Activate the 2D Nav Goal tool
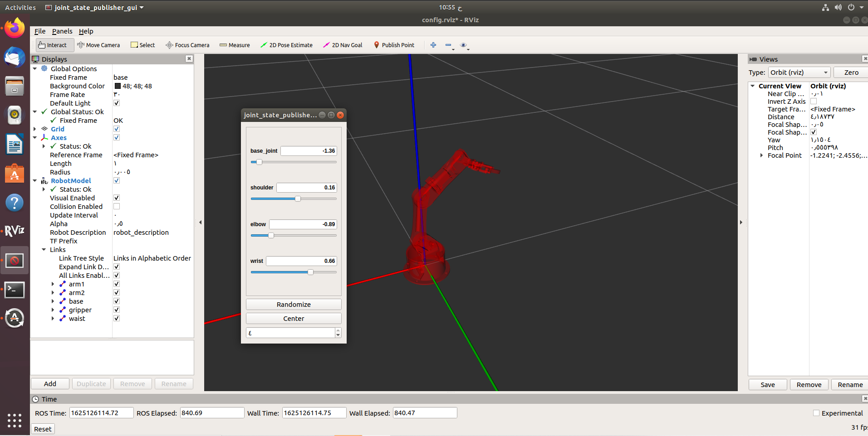 pos(343,45)
